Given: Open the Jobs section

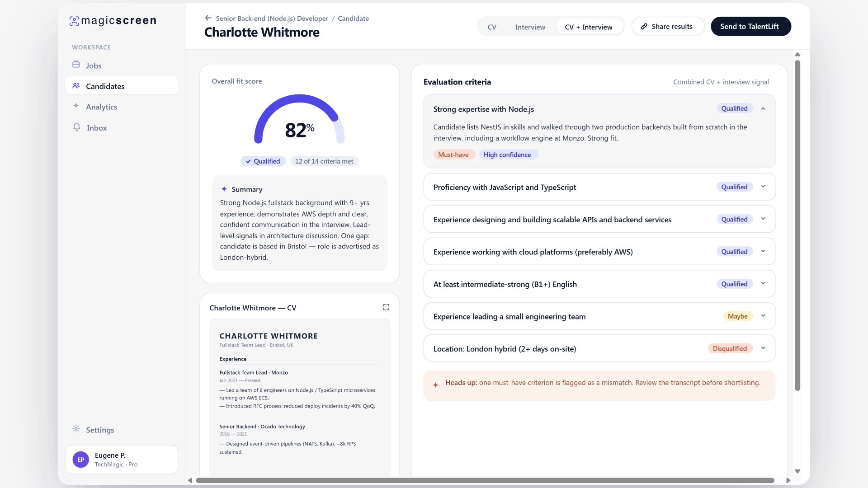Looking at the screenshot, I should click(x=121, y=65).
